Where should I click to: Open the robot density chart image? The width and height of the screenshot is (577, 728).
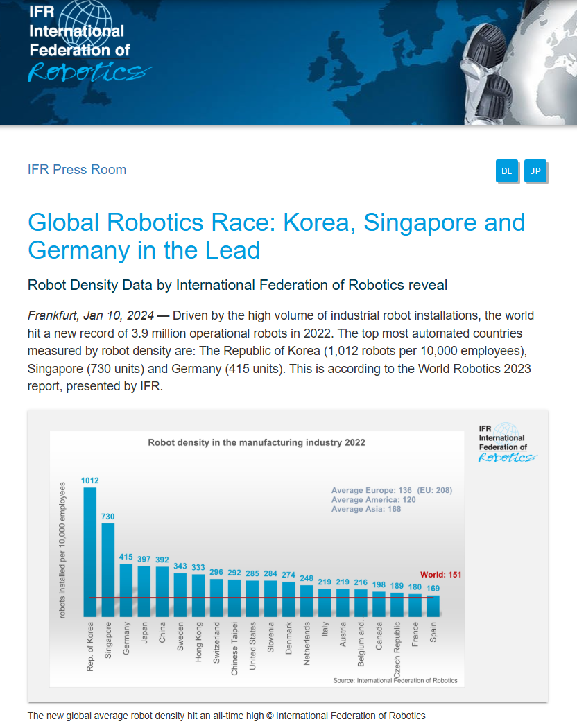(x=288, y=556)
